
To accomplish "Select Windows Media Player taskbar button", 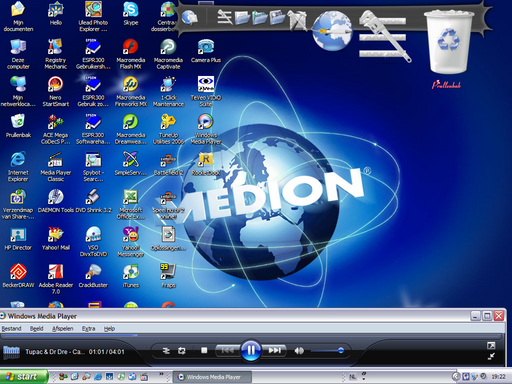I will (213, 377).
